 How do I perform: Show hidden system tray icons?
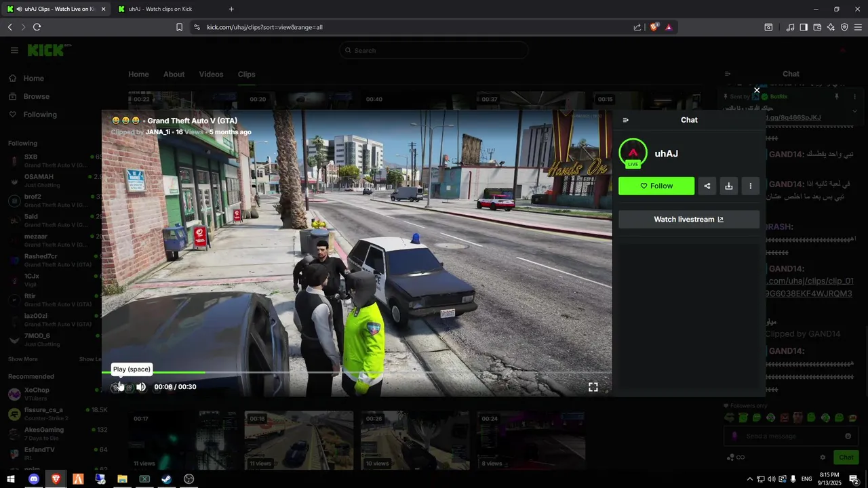749,479
